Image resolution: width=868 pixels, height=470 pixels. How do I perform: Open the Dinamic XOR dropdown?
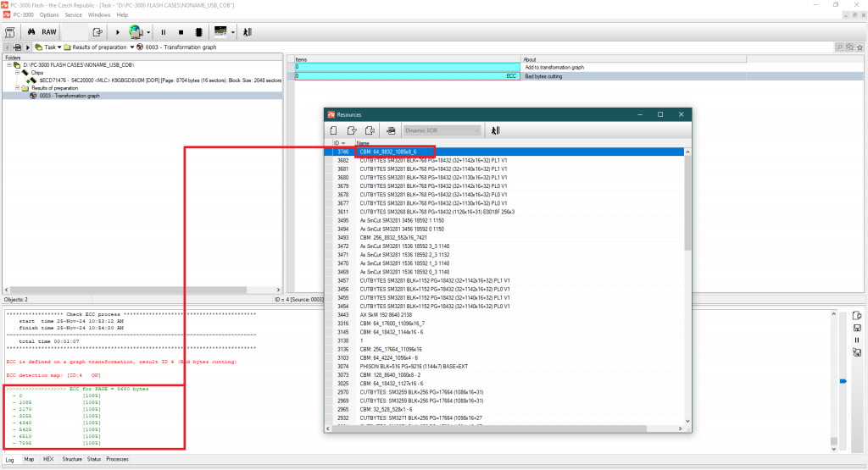click(476, 130)
